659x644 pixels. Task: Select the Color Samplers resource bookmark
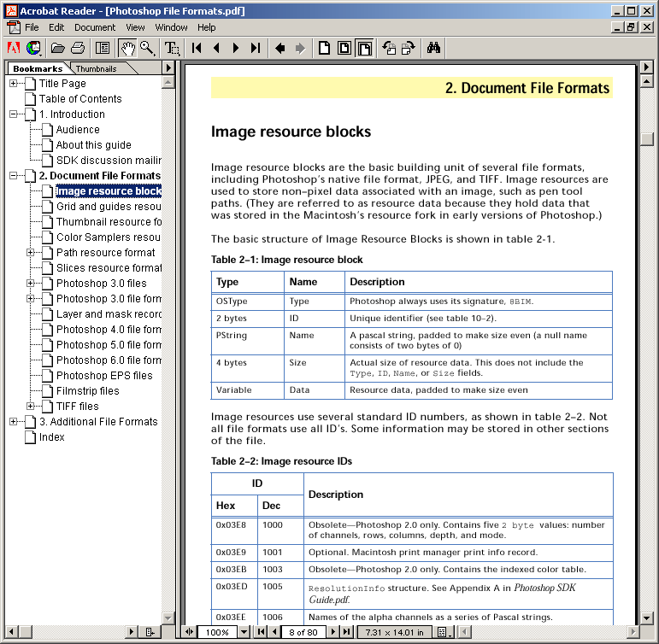[109, 237]
